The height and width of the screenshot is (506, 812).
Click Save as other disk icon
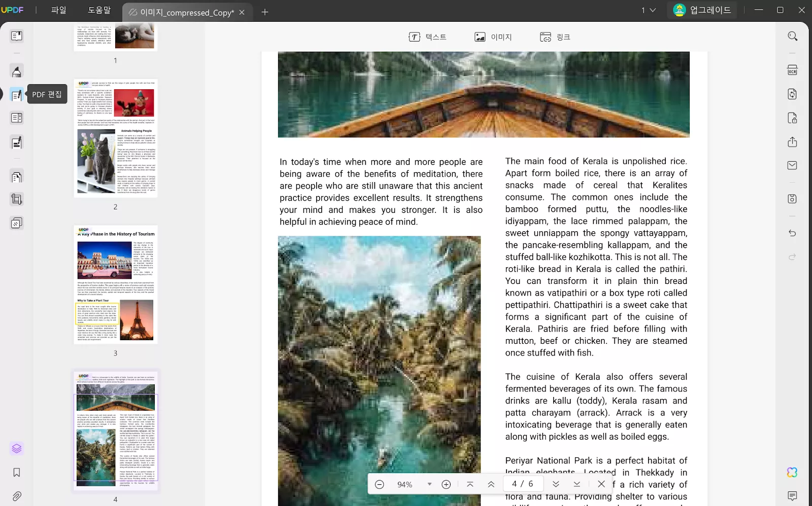click(x=792, y=199)
